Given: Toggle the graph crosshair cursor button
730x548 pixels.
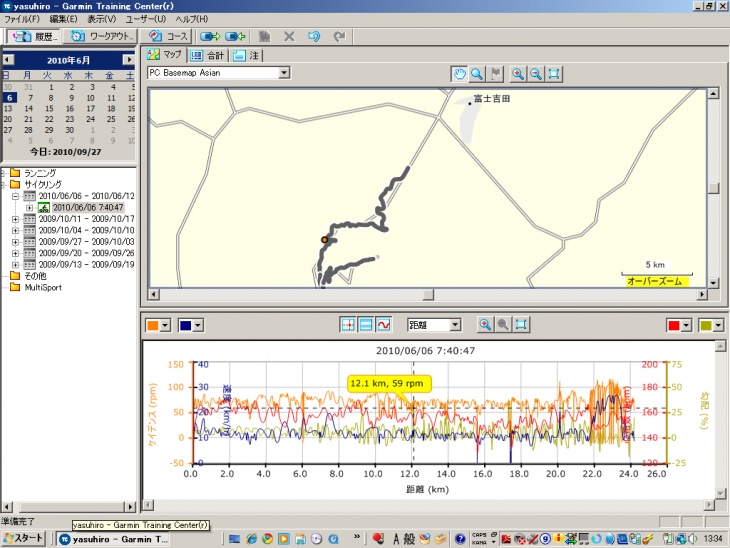Looking at the screenshot, I should (x=348, y=325).
